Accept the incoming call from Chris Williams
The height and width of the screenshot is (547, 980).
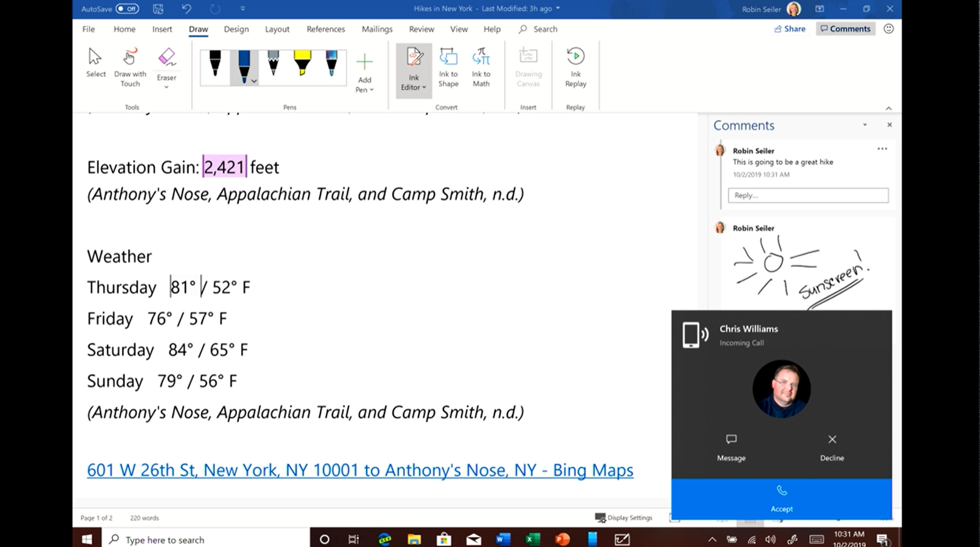782,498
